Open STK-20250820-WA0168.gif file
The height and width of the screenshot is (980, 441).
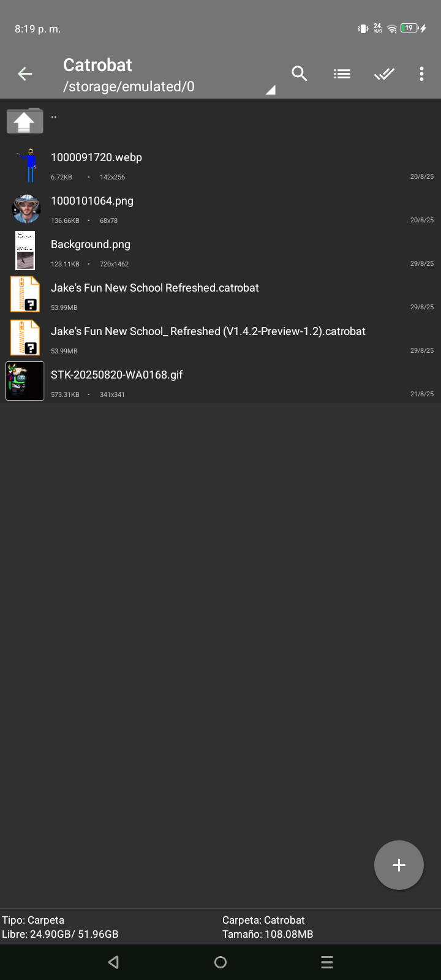(221, 383)
